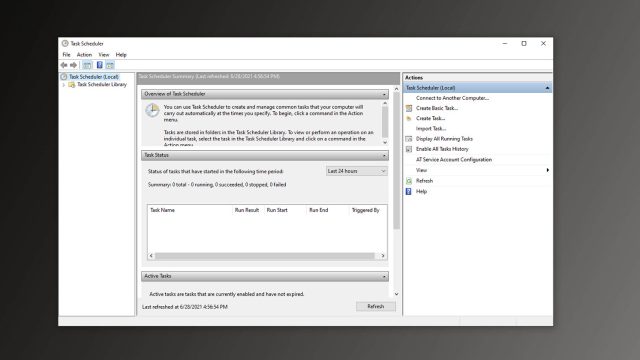Select Task Scheduler (Local) tree node
Screen dimensions: 640x360
coord(94,77)
